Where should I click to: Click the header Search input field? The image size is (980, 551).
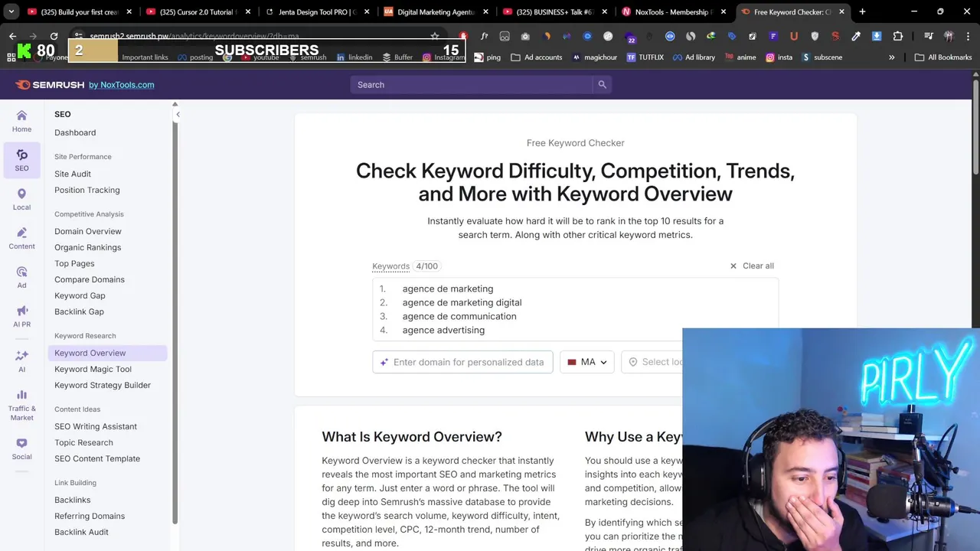pos(472,85)
